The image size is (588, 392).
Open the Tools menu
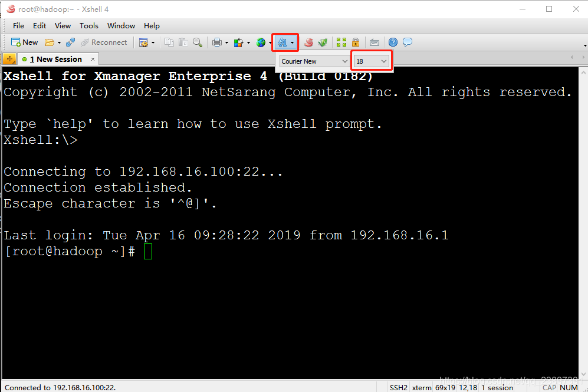[x=89, y=25]
